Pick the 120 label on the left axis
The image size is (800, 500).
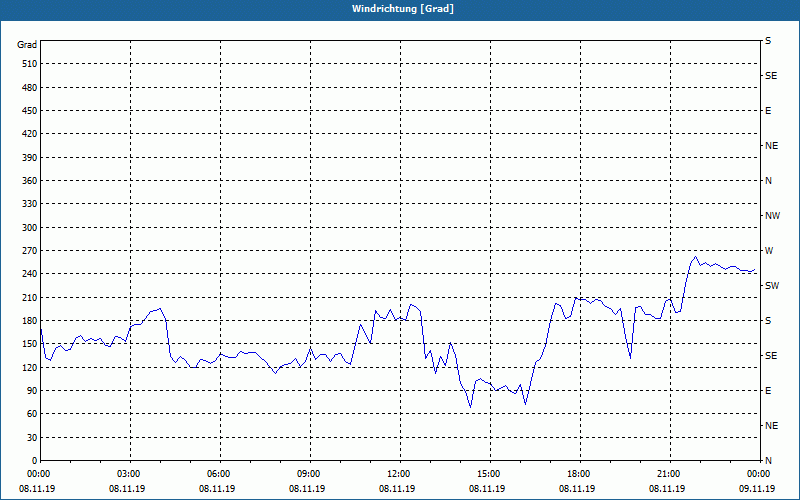[30, 367]
